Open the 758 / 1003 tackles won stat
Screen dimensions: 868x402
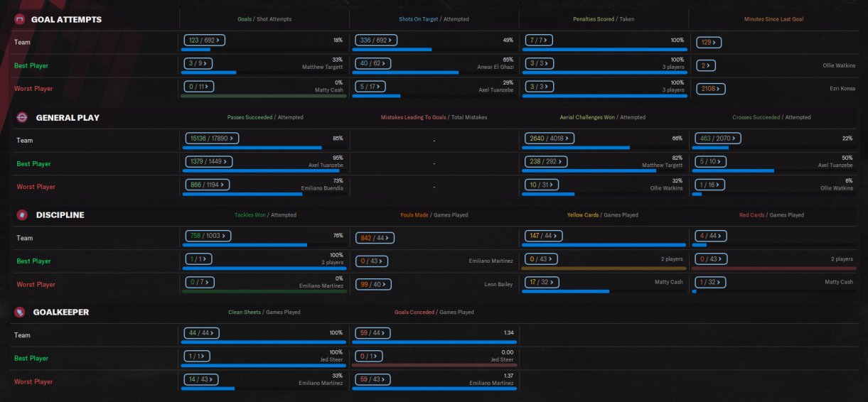tap(207, 236)
